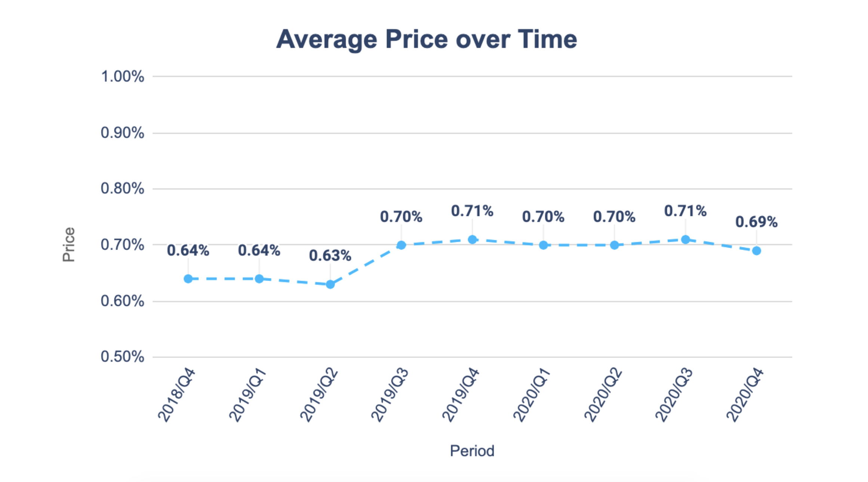This screenshot has width=868, height=482.
Task: Click the 2019/Q1 data point marker
Action: point(259,279)
